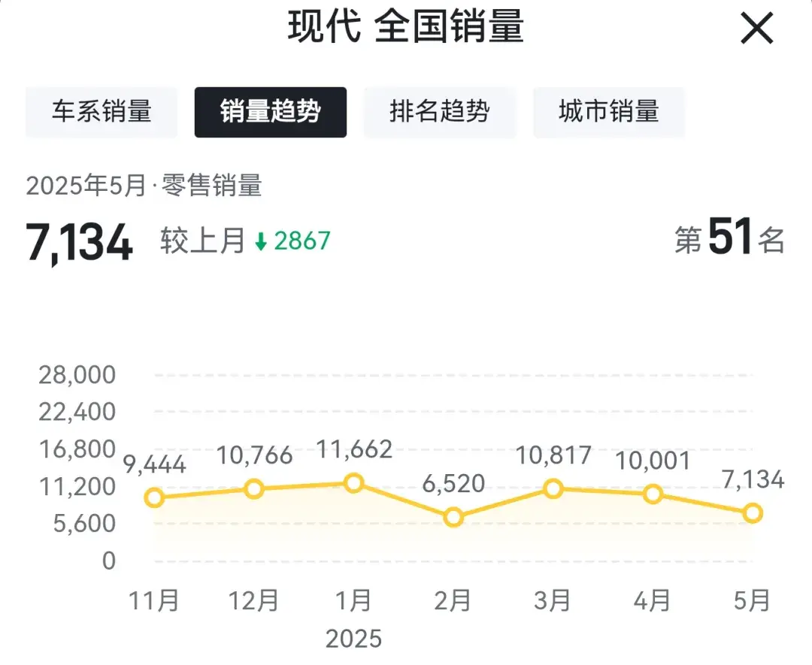Image resolution: width=812 pixels, height=665 pixels.
Task: Click the 5,600 y-axis label
Action: point(84,524)
